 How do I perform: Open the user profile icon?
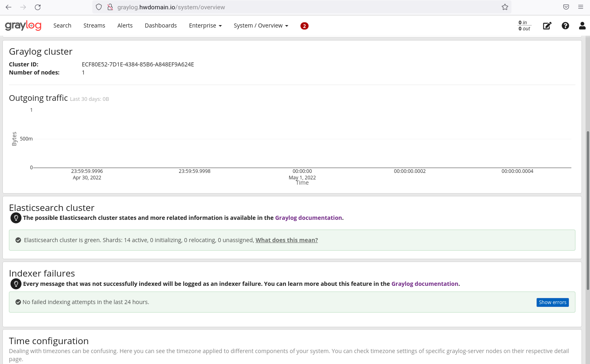click(582, 26)
